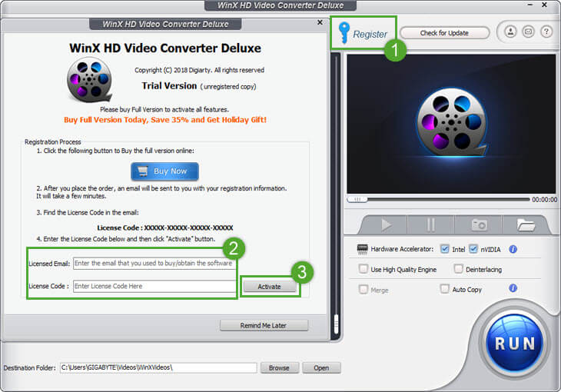The width and height of the screenshot is (561, 392).
Task: Click the big RUN button
Action: tap(514, 343)
